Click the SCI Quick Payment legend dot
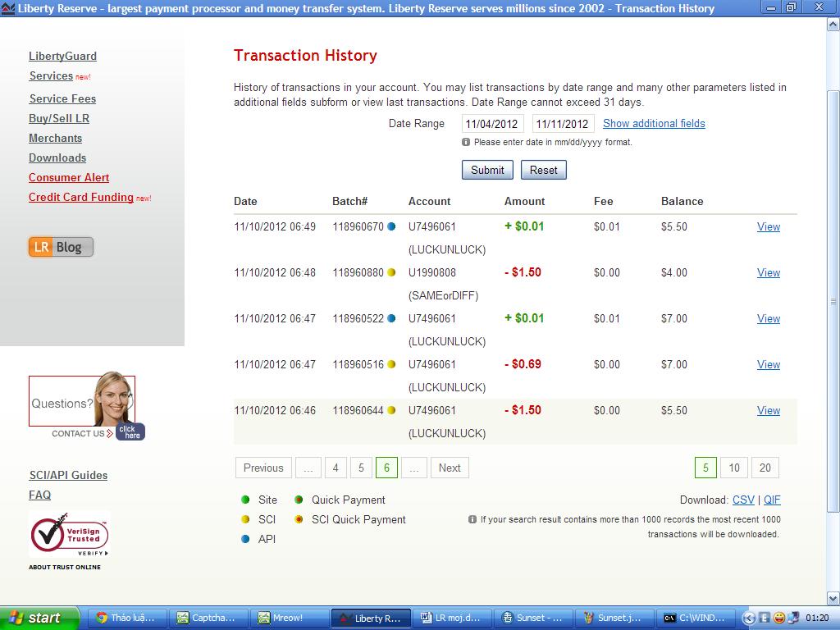Screen dimensions: 840x630 pos(299,519)
